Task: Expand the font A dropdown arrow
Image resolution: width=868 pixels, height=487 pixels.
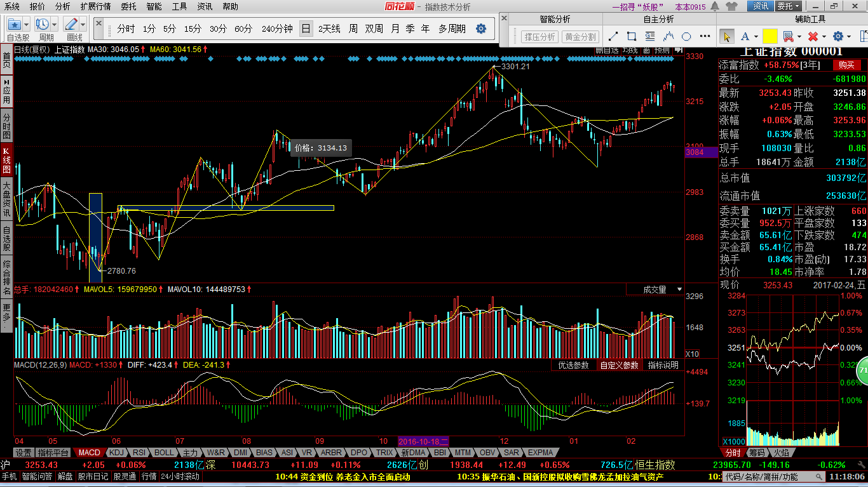Action: coord(756,37)
